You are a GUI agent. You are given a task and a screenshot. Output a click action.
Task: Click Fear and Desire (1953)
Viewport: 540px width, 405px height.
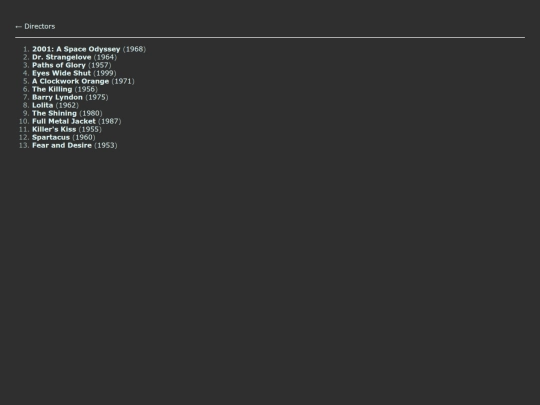click(x=75, y=145)
